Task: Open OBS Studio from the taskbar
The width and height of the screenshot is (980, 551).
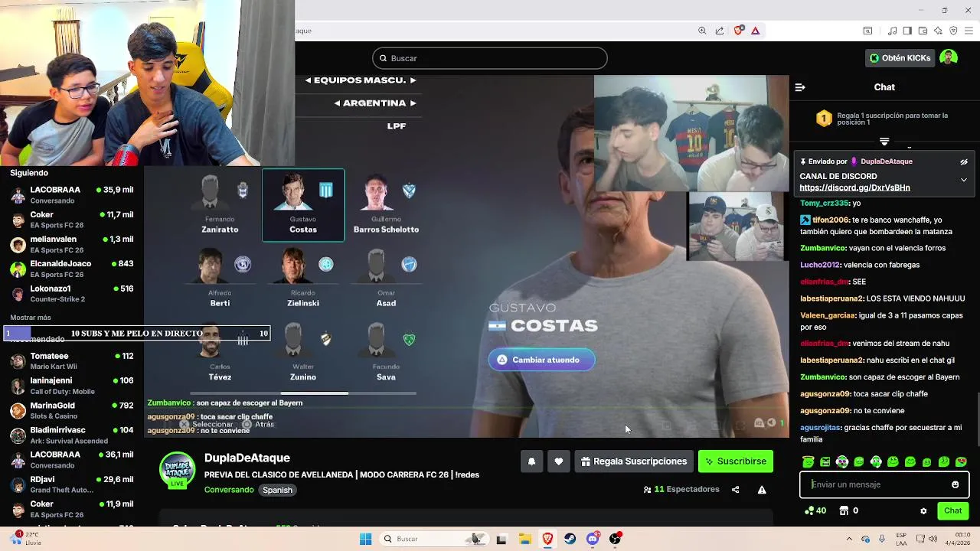Action: point(615,539)
